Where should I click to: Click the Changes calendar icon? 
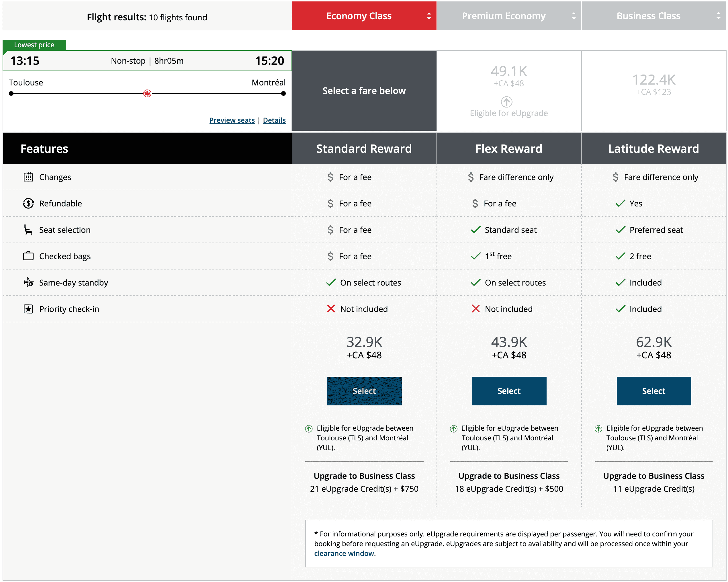[28, 177]
